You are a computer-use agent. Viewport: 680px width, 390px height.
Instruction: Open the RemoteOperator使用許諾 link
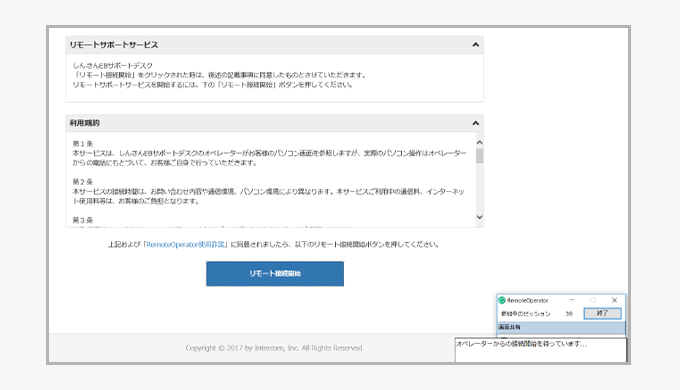tap(186, 245)
